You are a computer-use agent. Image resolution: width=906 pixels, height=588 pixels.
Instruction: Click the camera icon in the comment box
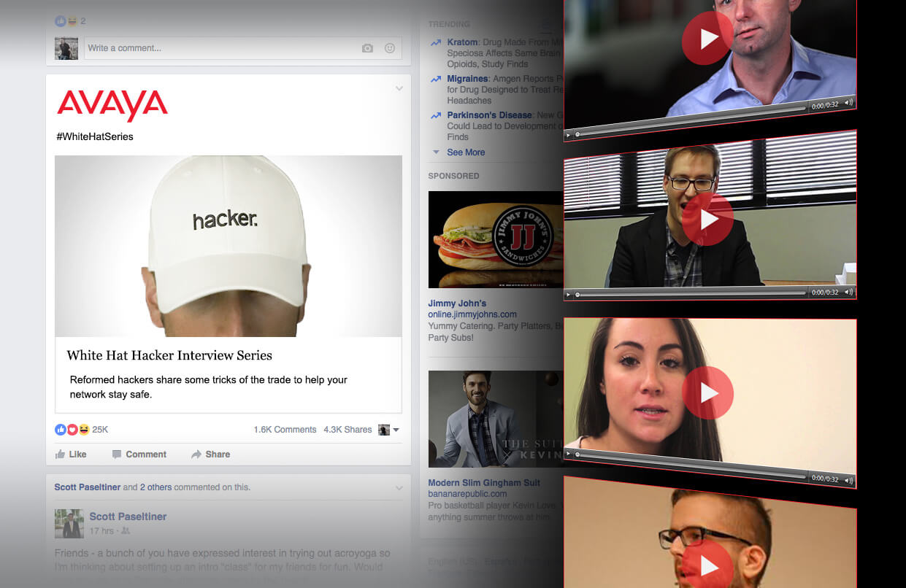click(x=367, y=47)
